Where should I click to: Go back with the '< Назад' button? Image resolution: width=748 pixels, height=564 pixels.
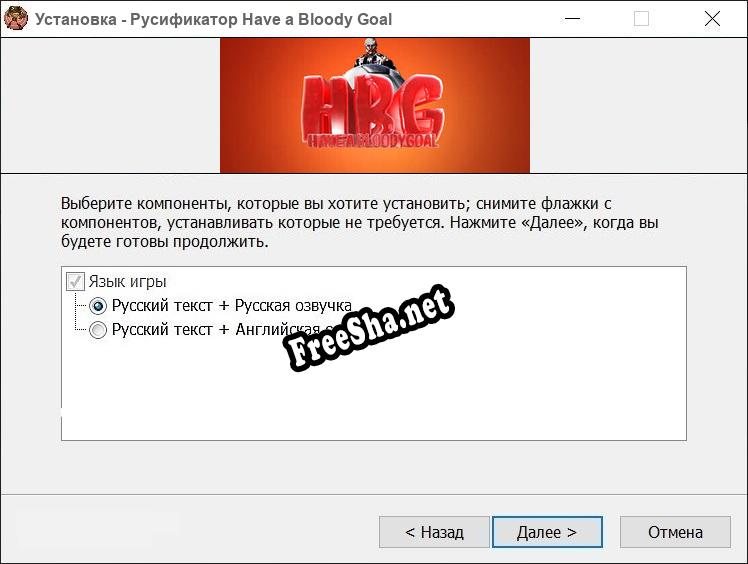tap(434, 532)
